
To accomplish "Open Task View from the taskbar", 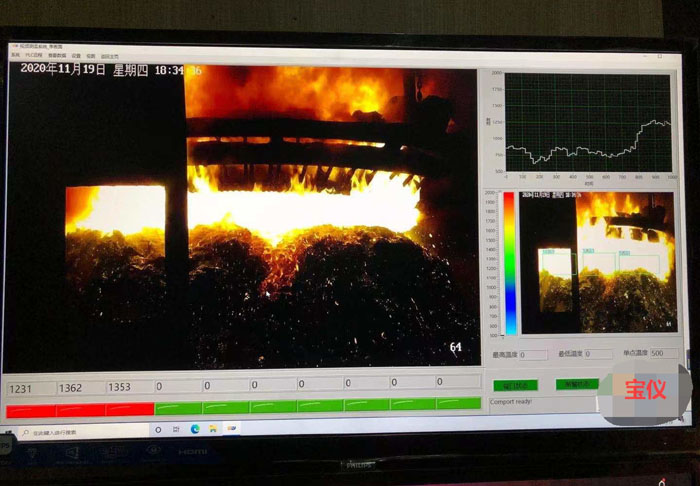I will click(177, 429).
